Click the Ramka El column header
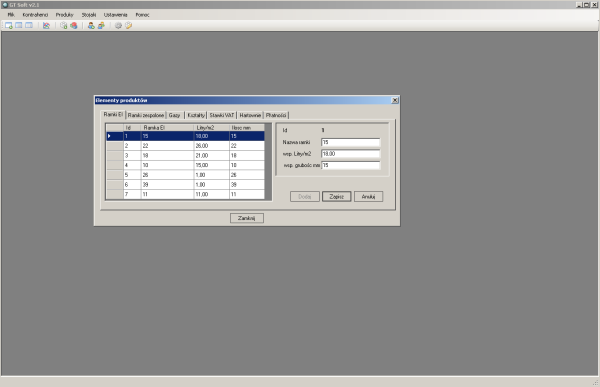Viewport: 600px width, 387px height. tap(167, 128)
